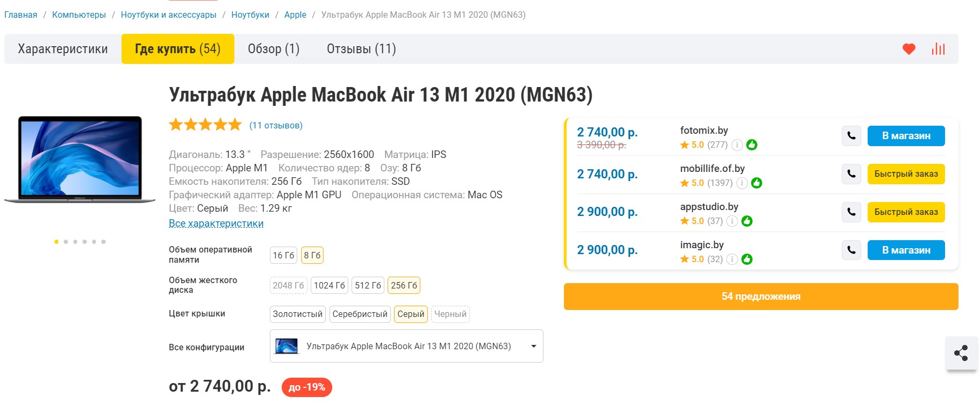Call mobillife.of.by using phone icon
The width and height of the screenshot is (980, 411).
[852, 174]
